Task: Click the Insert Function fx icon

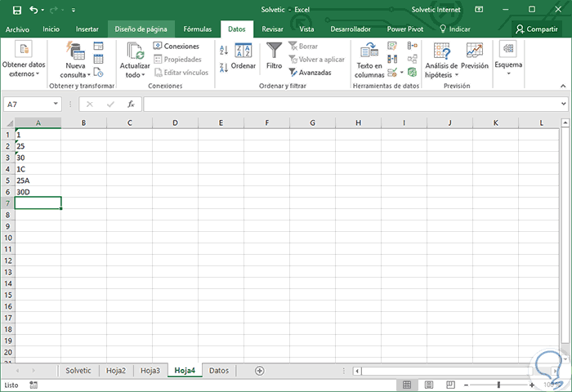Action: click(131, 105)
